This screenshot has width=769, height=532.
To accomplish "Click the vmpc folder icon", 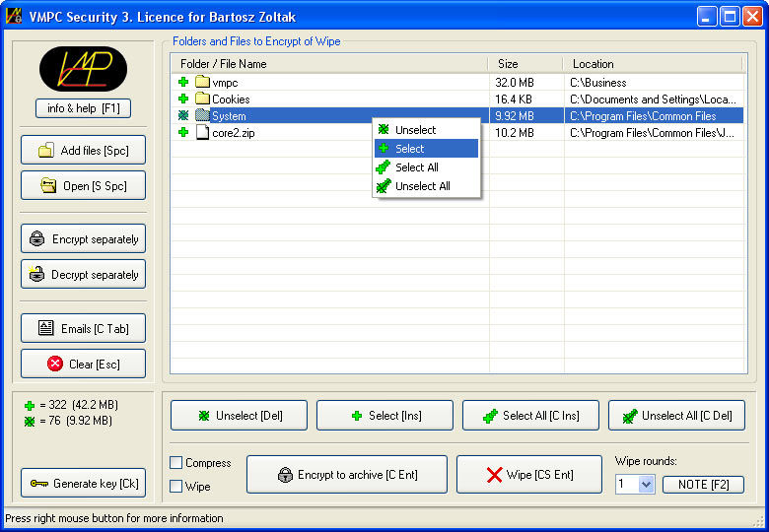I will tap(202, 82).
